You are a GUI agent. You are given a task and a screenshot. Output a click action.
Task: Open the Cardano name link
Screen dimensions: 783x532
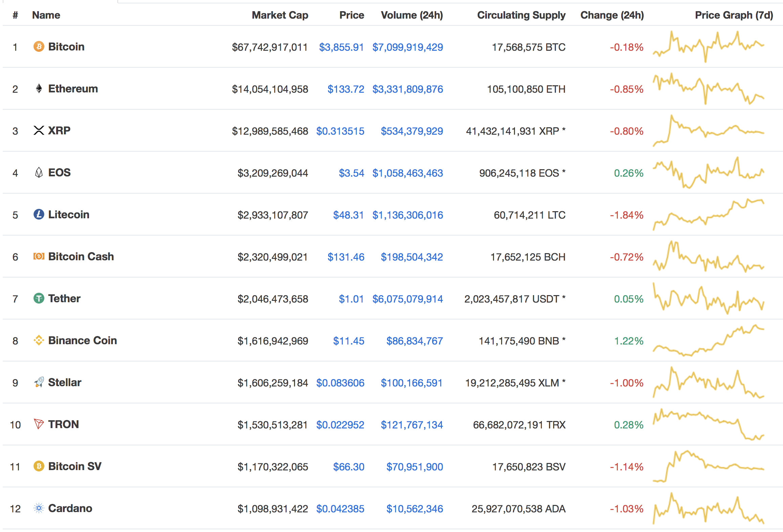pyautogui.click(x=70, y=508)
